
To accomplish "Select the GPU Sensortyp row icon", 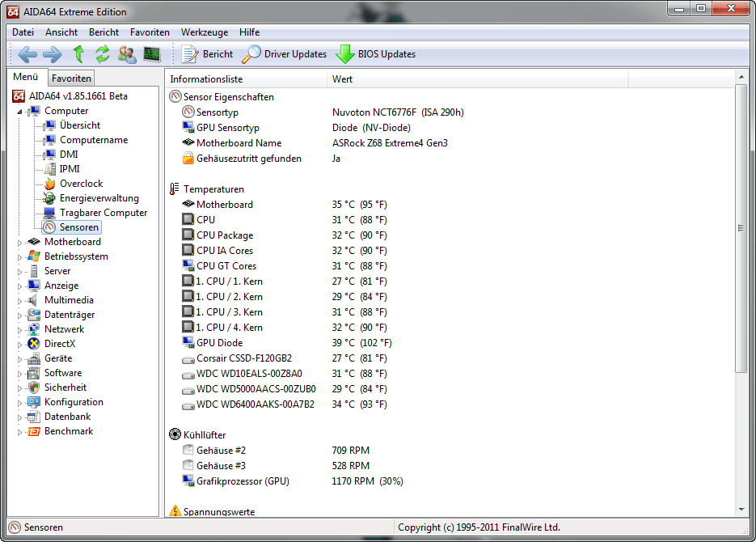I will (188, 127).
